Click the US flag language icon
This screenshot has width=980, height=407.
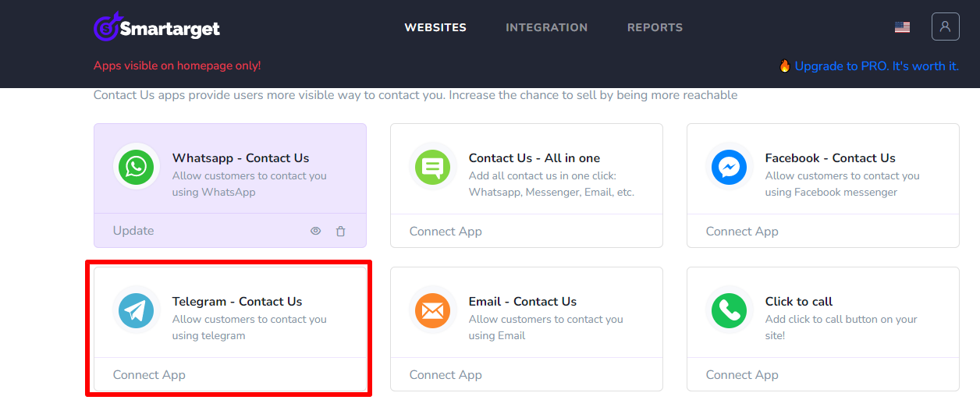coord(903,27)
